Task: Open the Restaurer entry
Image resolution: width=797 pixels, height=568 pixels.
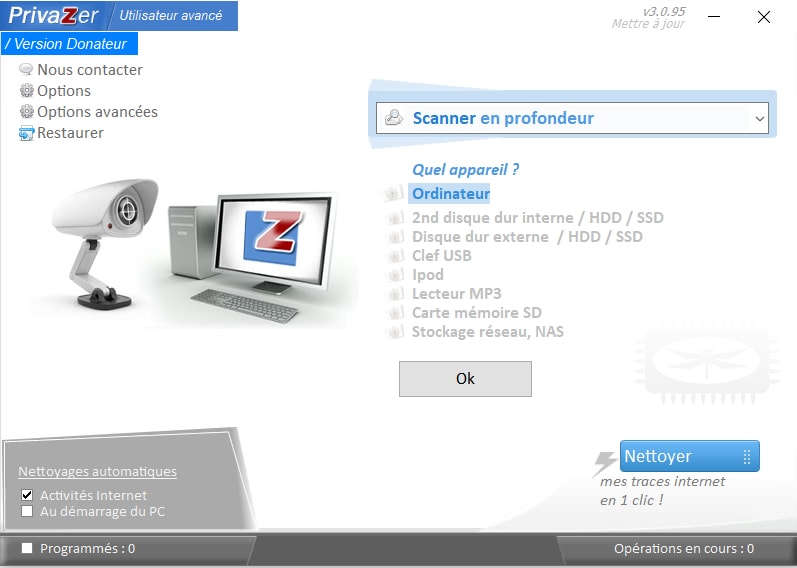Action: point(71,133)
